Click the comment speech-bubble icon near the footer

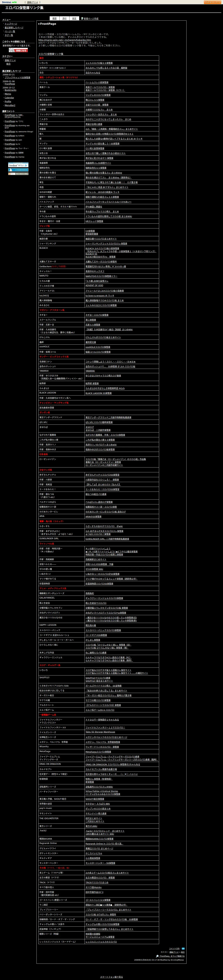tap(183, 948)
